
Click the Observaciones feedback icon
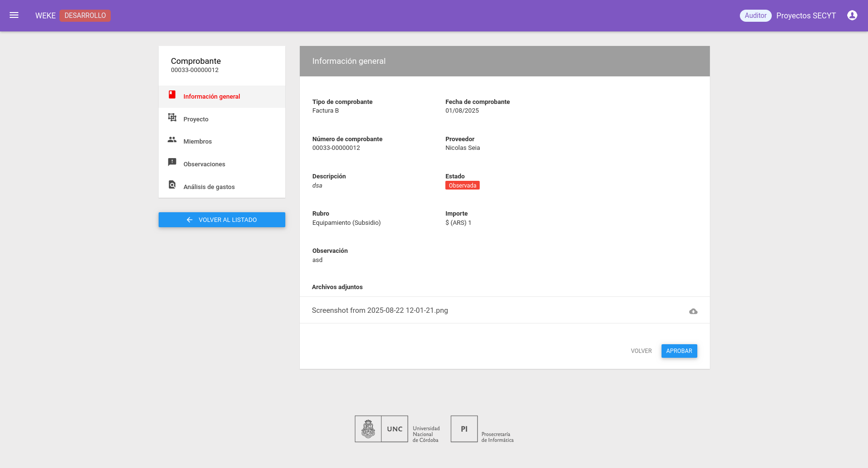tap(172, 162)
